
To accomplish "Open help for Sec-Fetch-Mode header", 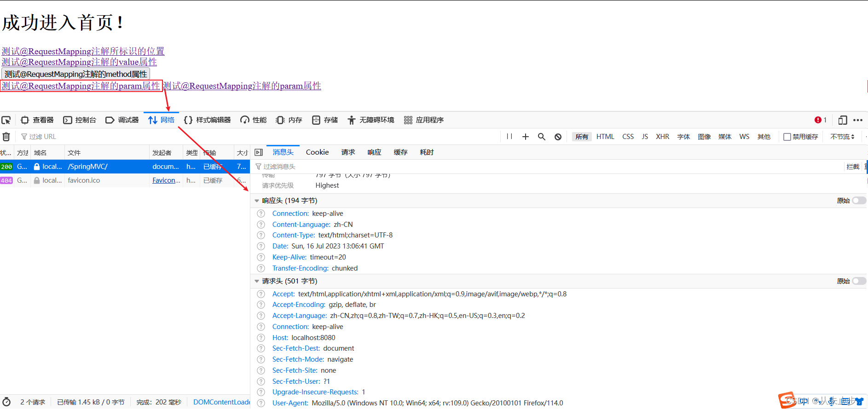I will coord(261,359).
